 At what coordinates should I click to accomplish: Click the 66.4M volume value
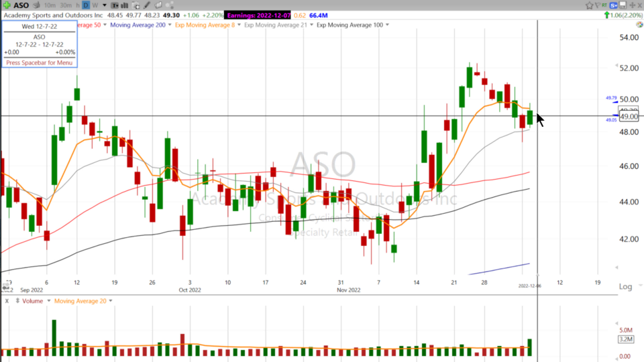(x=318, y=15)
